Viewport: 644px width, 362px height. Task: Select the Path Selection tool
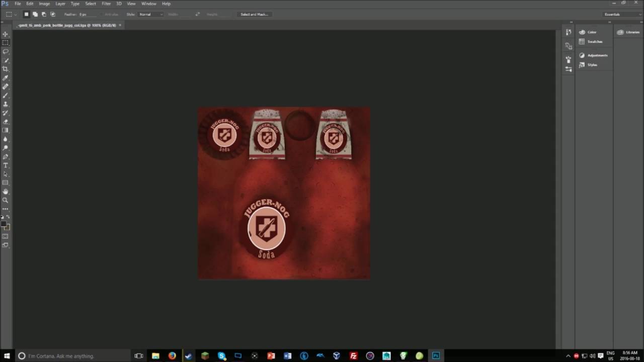[6, 174]
